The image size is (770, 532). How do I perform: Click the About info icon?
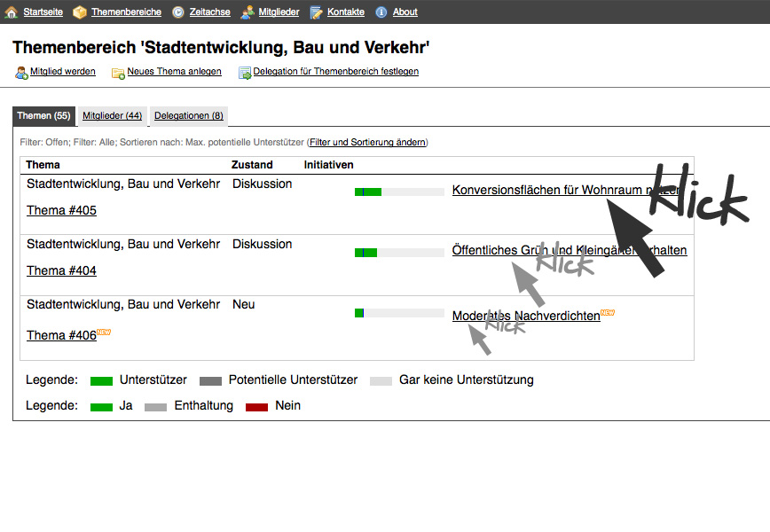381,12
